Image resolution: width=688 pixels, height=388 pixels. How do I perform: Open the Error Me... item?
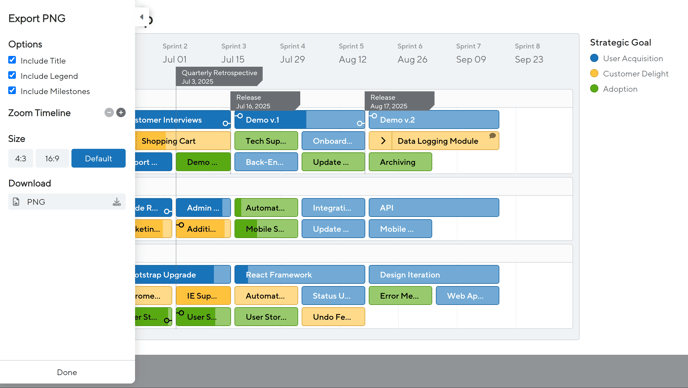[x=400, y=295]
